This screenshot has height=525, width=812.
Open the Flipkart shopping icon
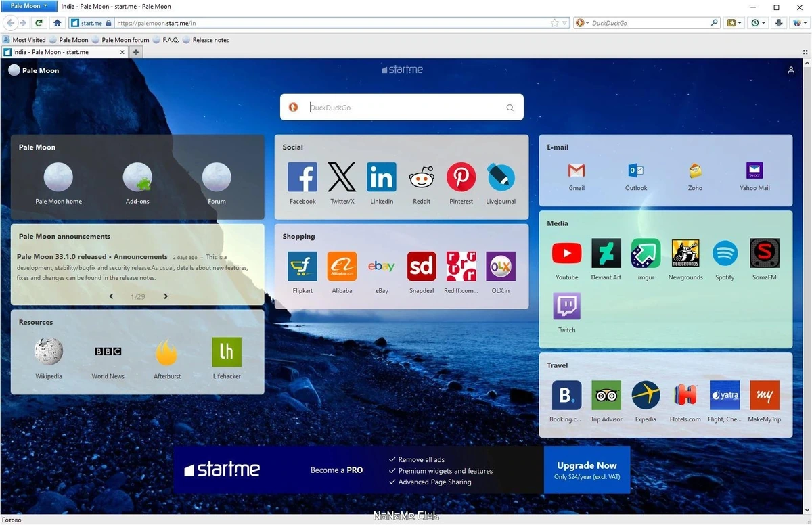click(302, 267)
